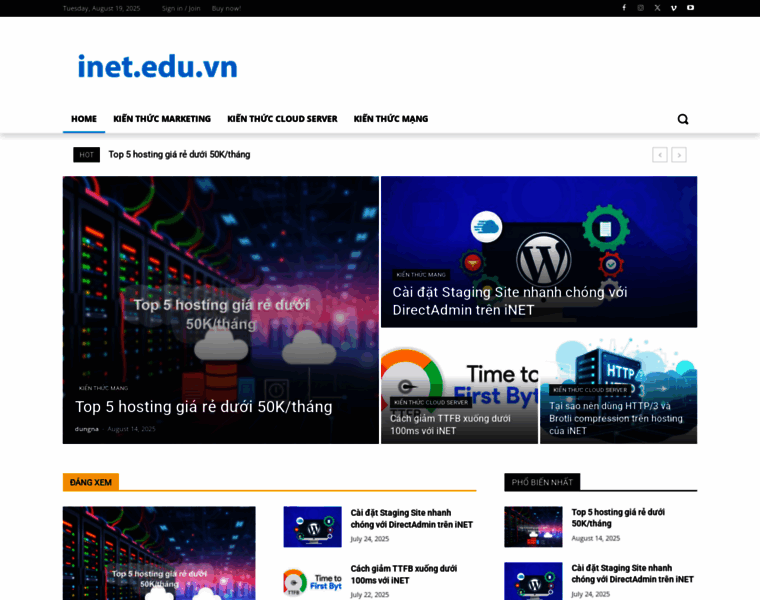Show previous hot news item
Screen dimensions: 760x600
click(660, 155)
